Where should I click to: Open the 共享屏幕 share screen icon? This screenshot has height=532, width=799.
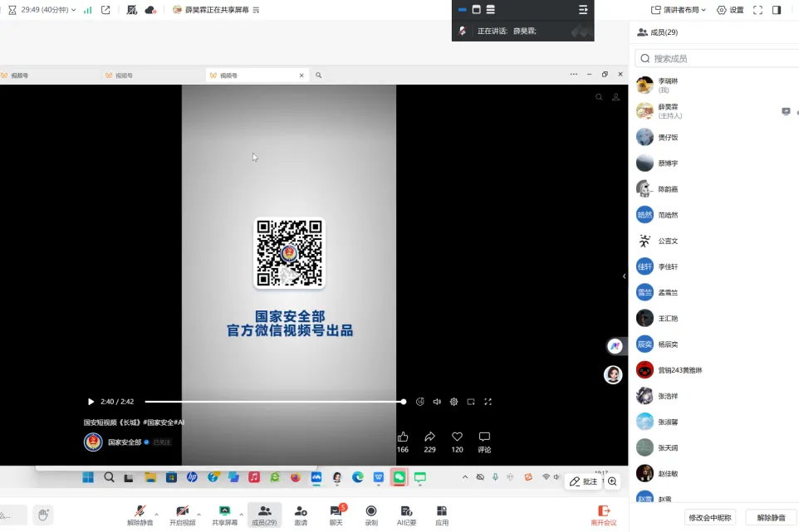pyautogui.click(x=225, y=515)
